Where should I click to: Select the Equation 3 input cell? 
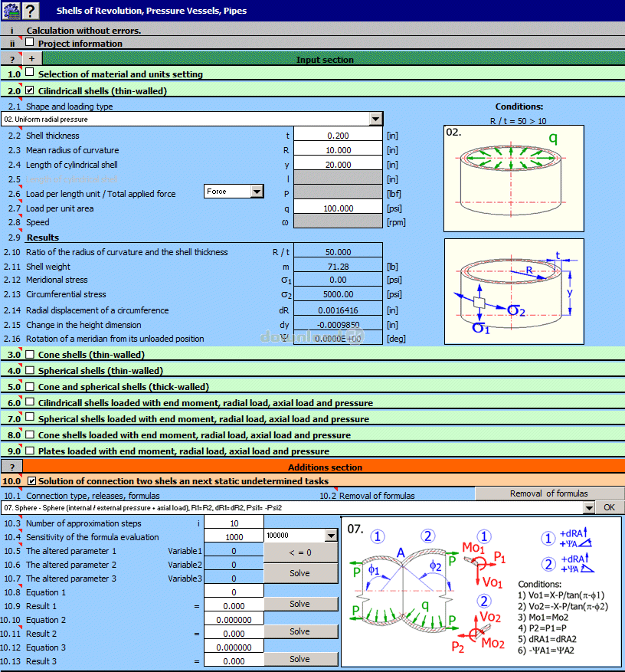[234, 647]
